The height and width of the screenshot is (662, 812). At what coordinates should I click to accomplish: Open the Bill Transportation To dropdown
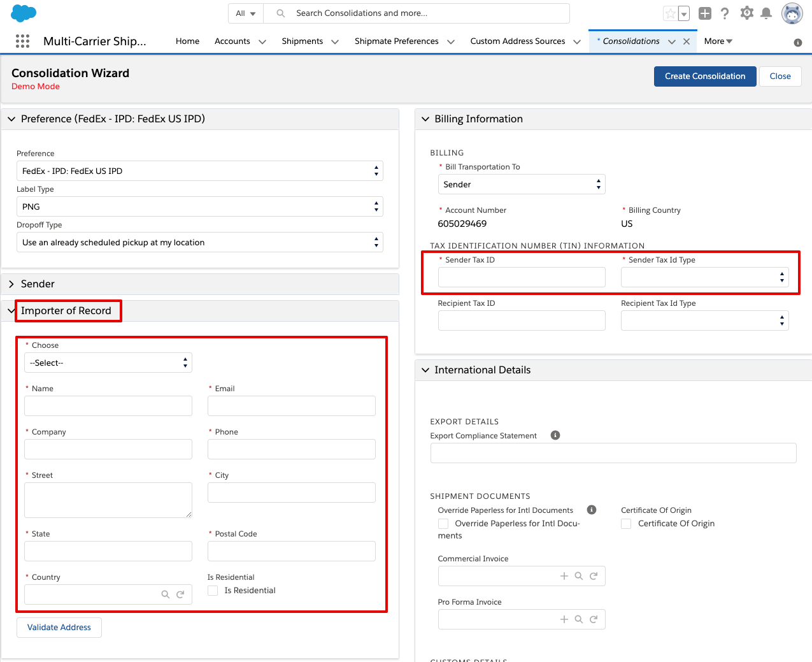pos(522,184)
